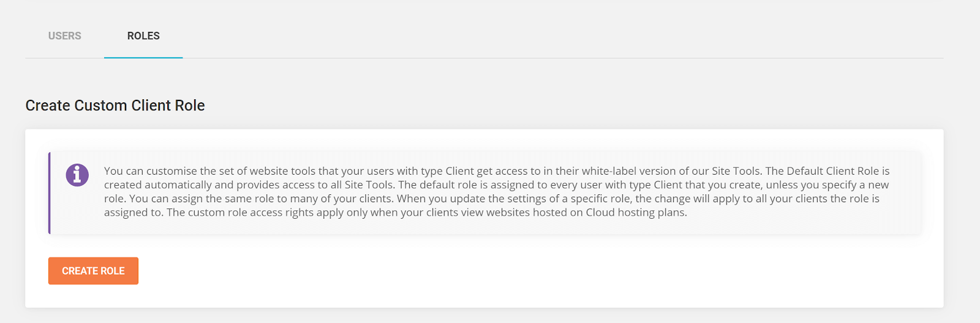Click the line starting assigned to. The custom
Screen dimensions: 980x323
point(396,213)
